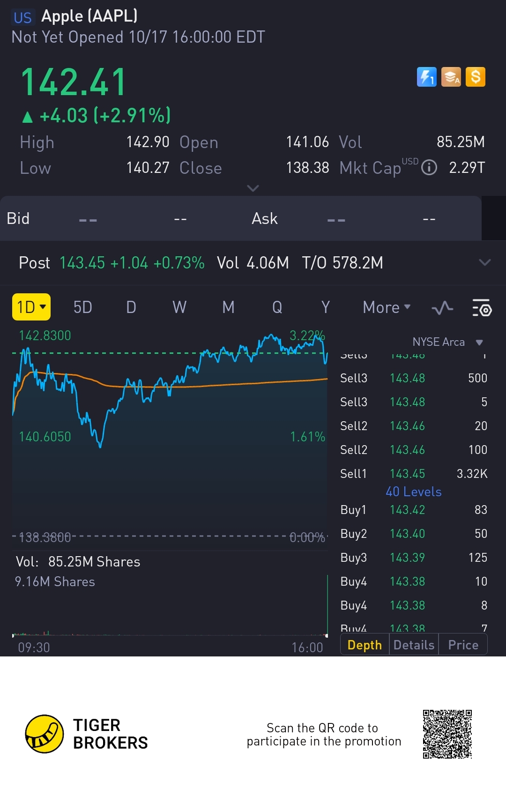Viewport: 506px width, 812px height.
Task: Open chart display settings icon
Action: coord(482,308)
